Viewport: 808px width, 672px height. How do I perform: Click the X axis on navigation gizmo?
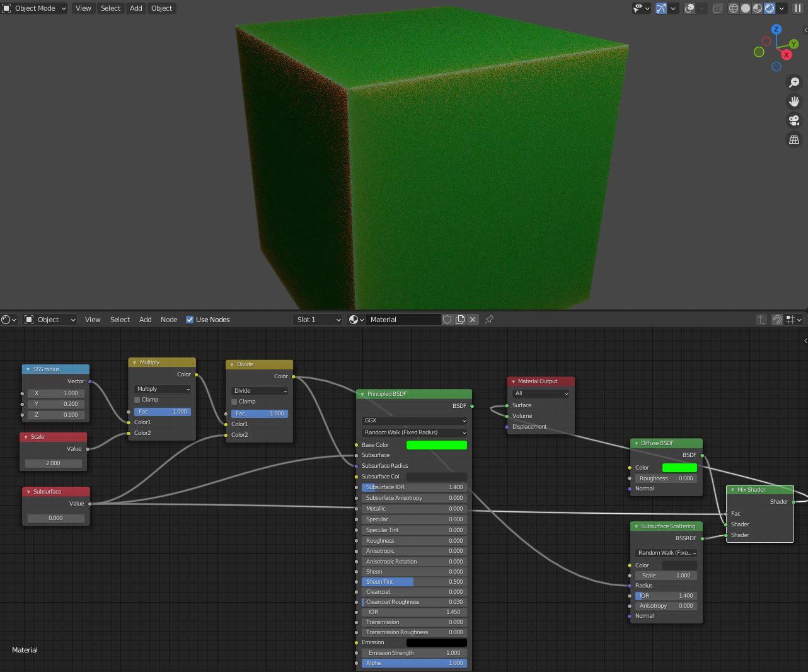tap(787, 55)
